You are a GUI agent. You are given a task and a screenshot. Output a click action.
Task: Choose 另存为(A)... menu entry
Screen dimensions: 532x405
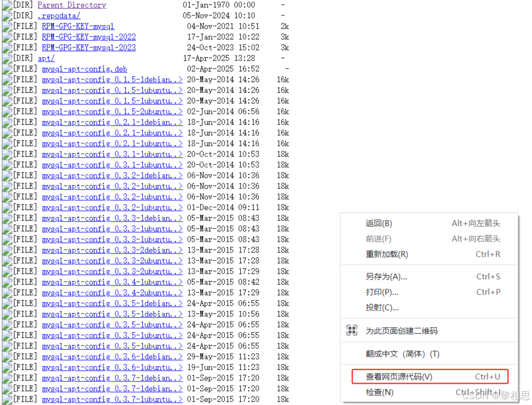point(429,277)
